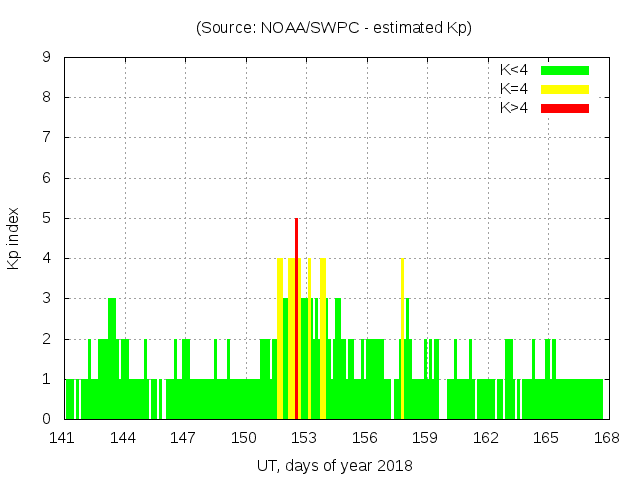This screenshot has width=640, height=480.
Task: Click the NOAA/SWPC source title text
Action: [x=334, y=28]
